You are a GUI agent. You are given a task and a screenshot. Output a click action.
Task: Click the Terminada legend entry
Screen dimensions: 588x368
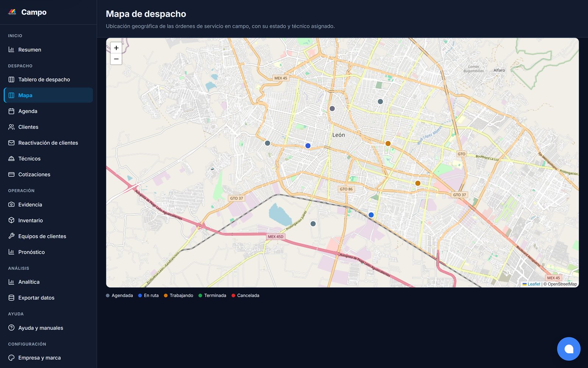pos(212,296)
